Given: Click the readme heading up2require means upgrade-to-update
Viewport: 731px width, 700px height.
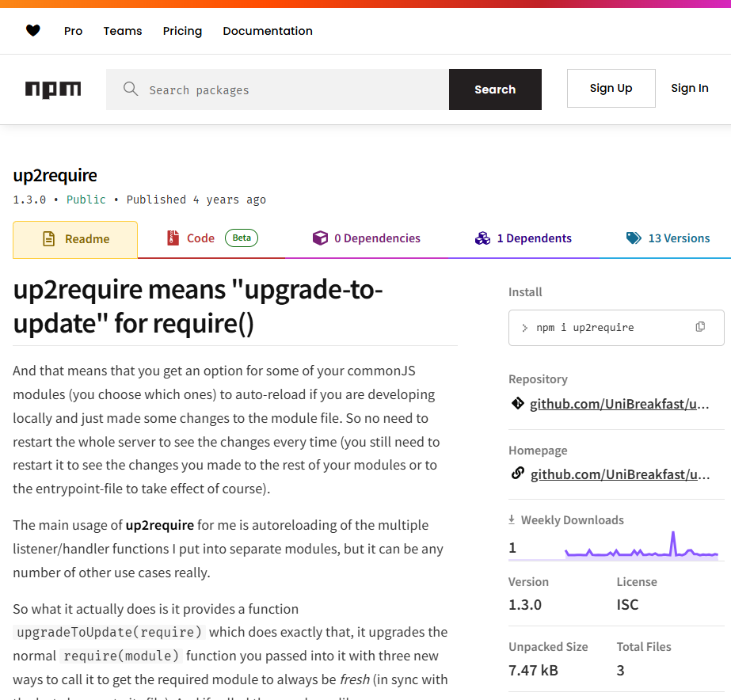Looking at the screenshot, I should pyautogui.click(x=198, y=306).
